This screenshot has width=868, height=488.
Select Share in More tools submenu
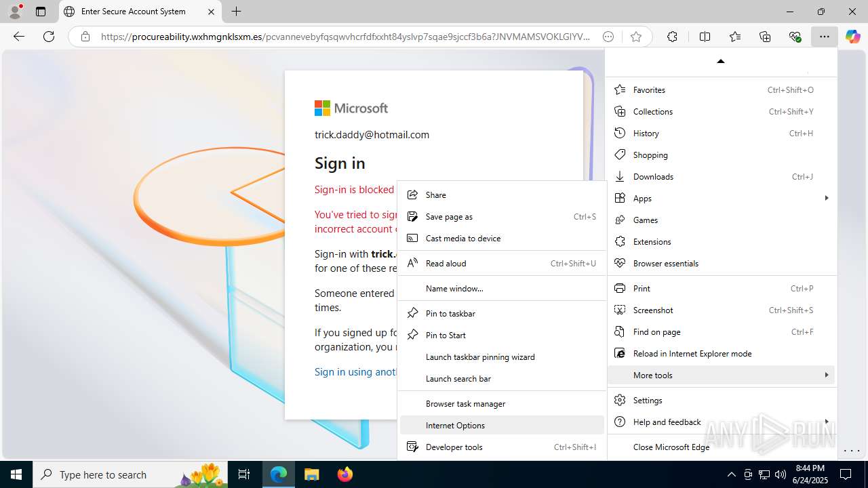(x=502, y=195)
